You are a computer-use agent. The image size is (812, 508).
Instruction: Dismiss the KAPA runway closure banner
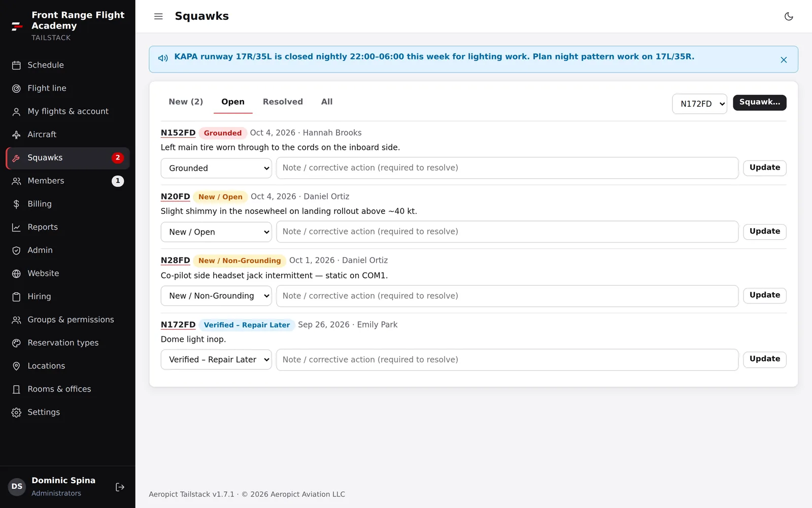click(x=784, y=60)
